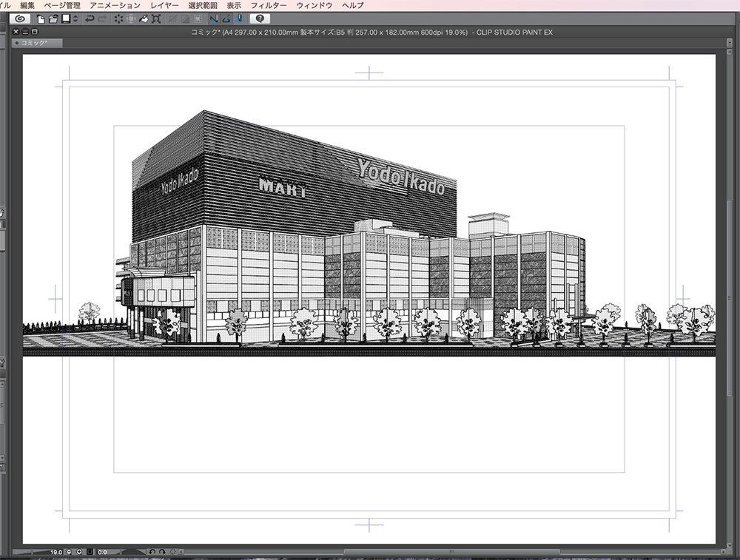Save the current document

coord(66,19)
